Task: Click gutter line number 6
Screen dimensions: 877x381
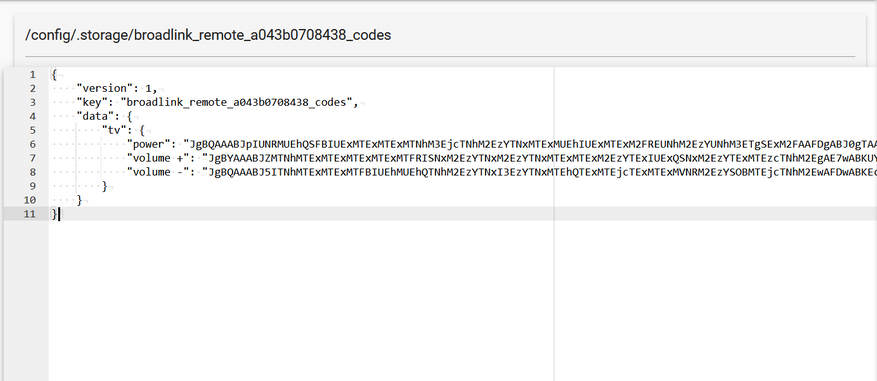Action: [32, 144]
